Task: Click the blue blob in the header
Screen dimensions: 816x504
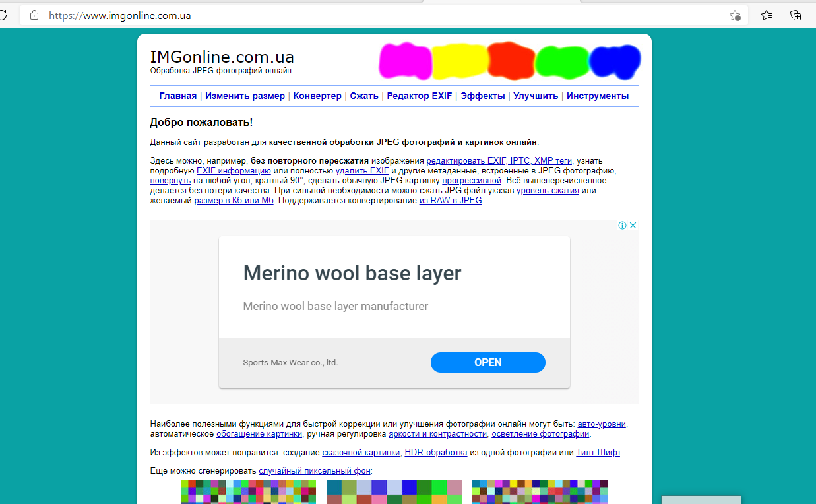Action: (x=614, y=60)
